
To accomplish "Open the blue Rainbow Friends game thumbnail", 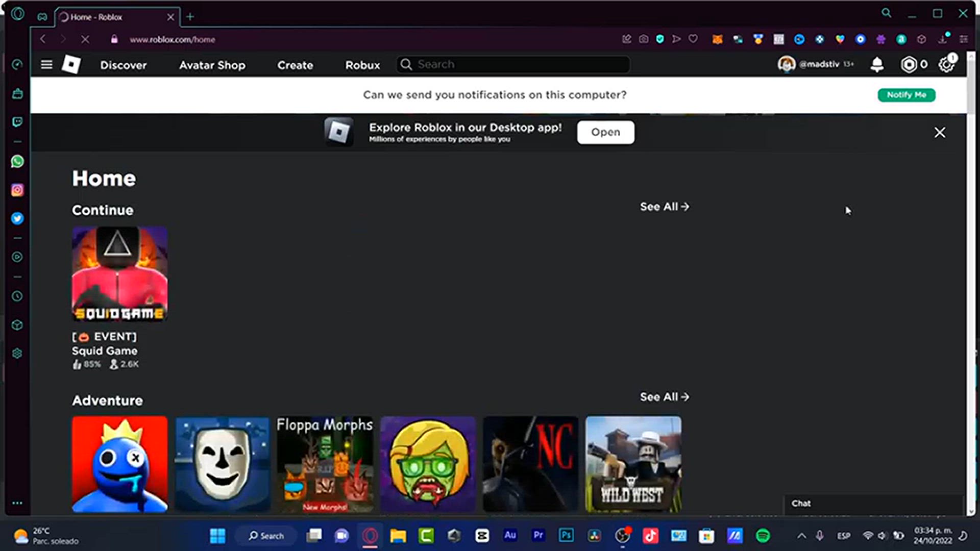I will [119, 464].
